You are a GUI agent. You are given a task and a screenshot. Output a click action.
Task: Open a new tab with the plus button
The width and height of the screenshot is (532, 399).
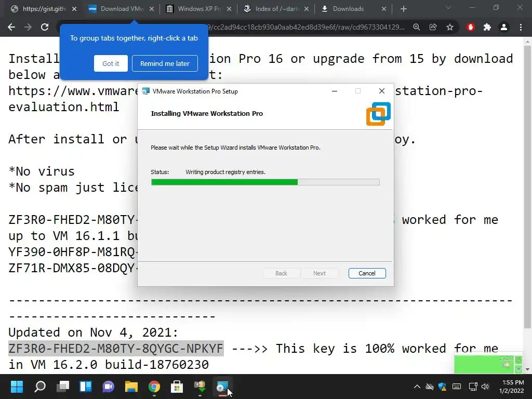(x=403, y=9)
